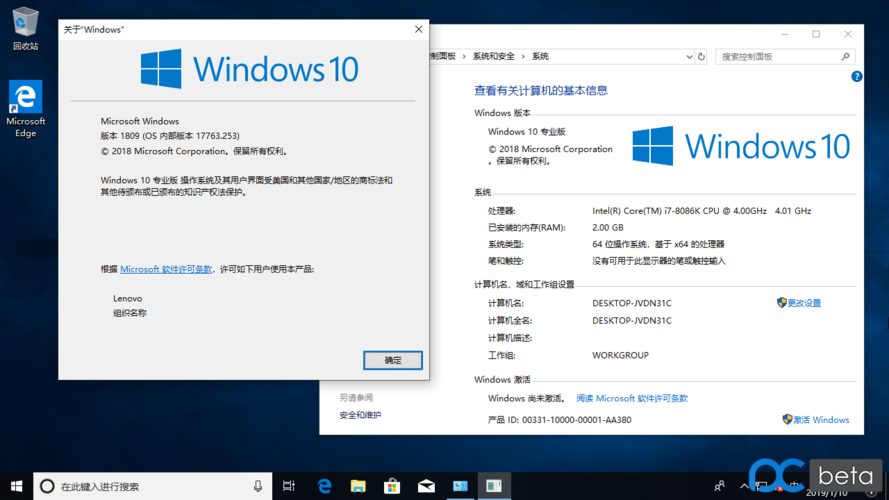Viewport: 889px width, 500px height.
Task: Click the 系统 breadcrumb segment
Action: point(540,56)
